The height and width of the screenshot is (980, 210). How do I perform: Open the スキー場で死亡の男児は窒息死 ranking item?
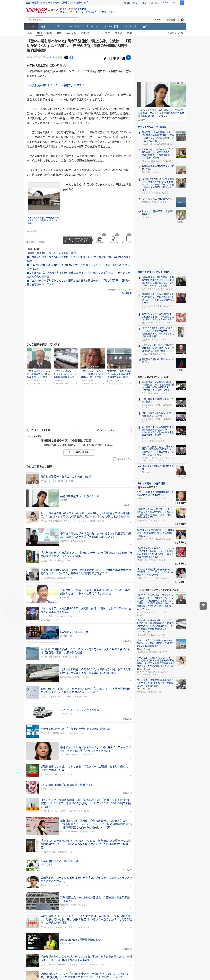point(157,199)
